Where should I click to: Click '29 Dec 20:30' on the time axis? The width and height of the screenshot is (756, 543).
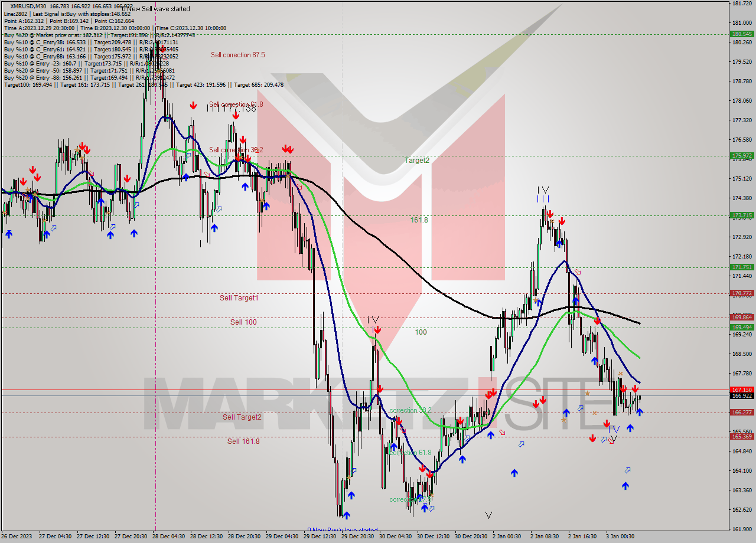click(357, 537)
